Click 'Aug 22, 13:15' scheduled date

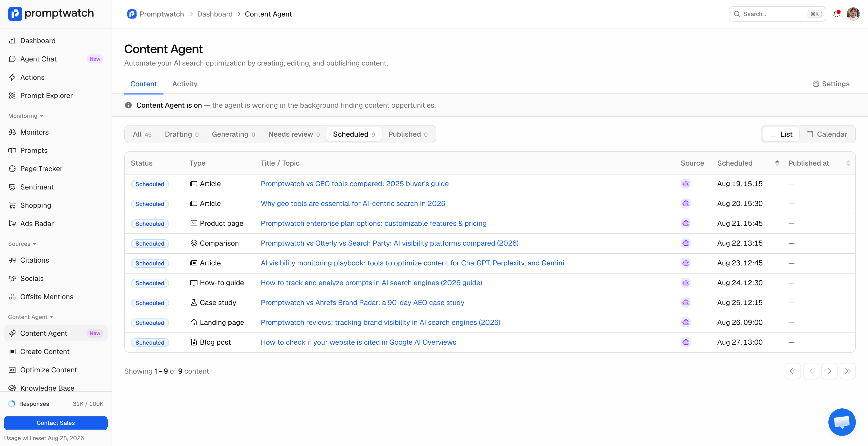[740, 243]
